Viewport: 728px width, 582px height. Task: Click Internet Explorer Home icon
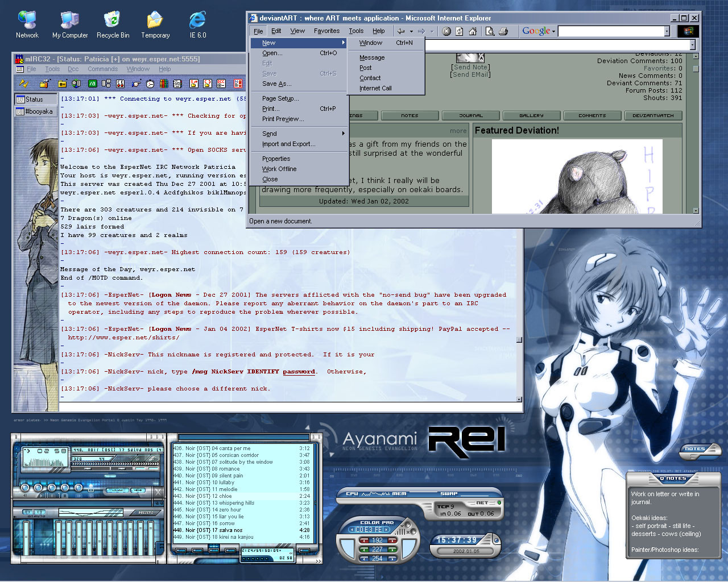tap(473, 31)
